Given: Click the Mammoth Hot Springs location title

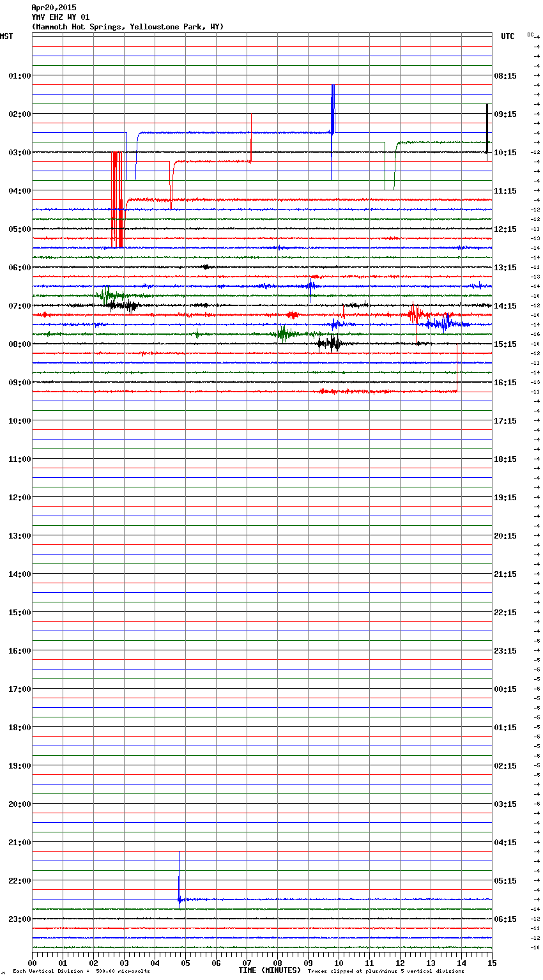Looking at the screenshot, I should point(128,27).
